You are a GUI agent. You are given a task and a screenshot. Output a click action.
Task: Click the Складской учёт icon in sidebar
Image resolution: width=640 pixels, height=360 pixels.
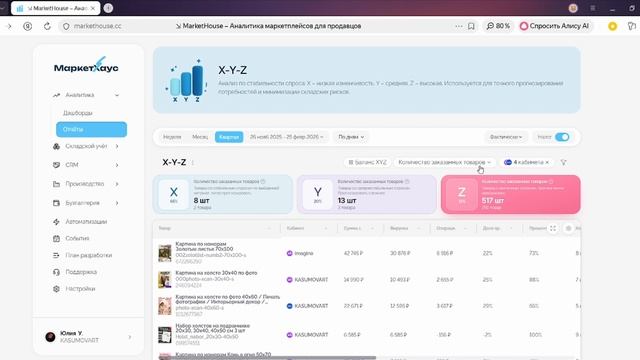click(56, 146)
